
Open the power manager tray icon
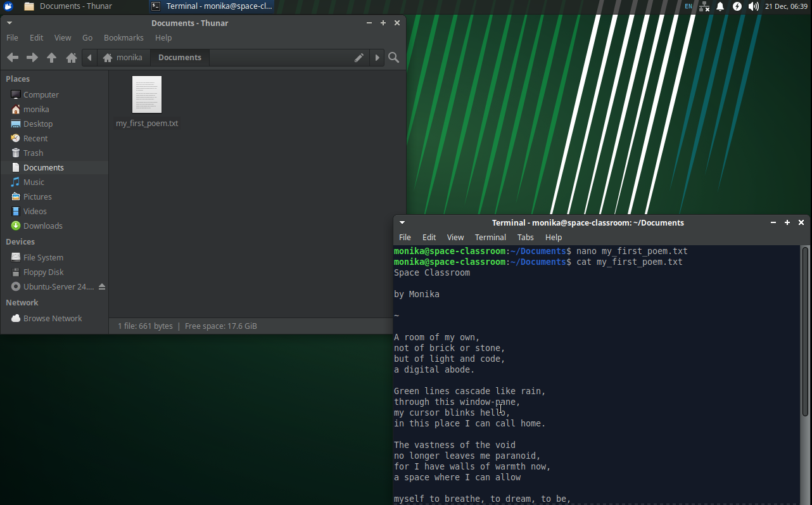tap(737, 6)
